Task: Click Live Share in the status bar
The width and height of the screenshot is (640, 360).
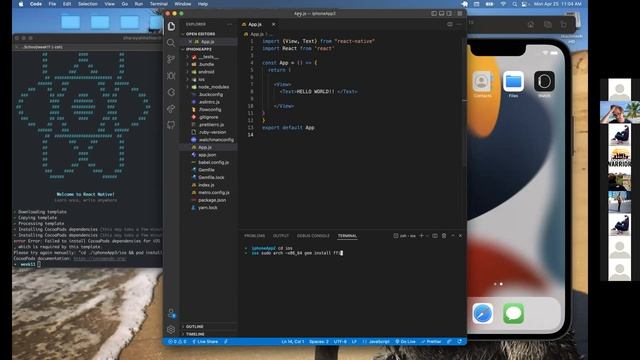Action: coord(205,342)
